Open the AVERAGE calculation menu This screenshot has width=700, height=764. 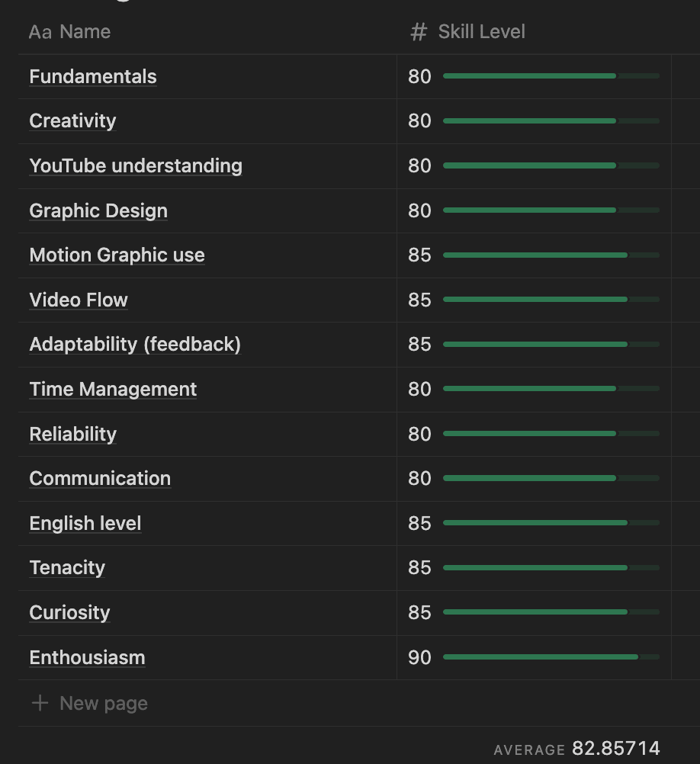(x=576, y=749)
